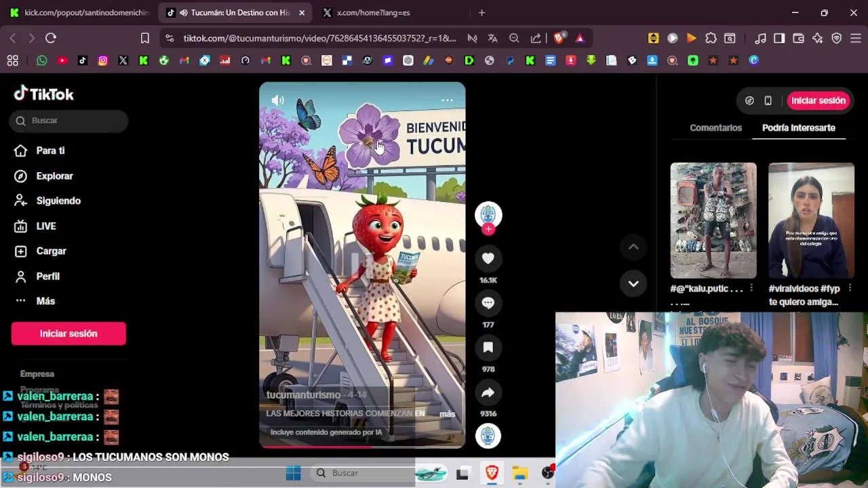The image size is (868, 488).
Task: Open the zoom magnifier in address bar
Action: [x=514, y=39]
